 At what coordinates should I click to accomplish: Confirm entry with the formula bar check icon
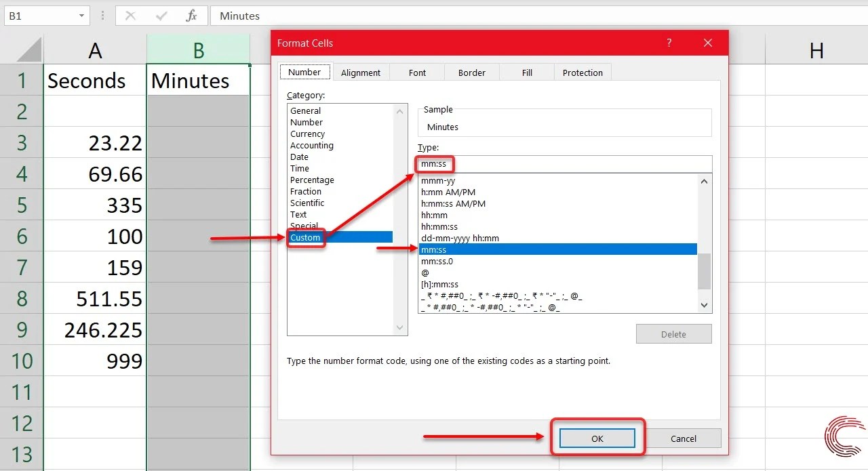pyautogui.click(x=160, y=15)
